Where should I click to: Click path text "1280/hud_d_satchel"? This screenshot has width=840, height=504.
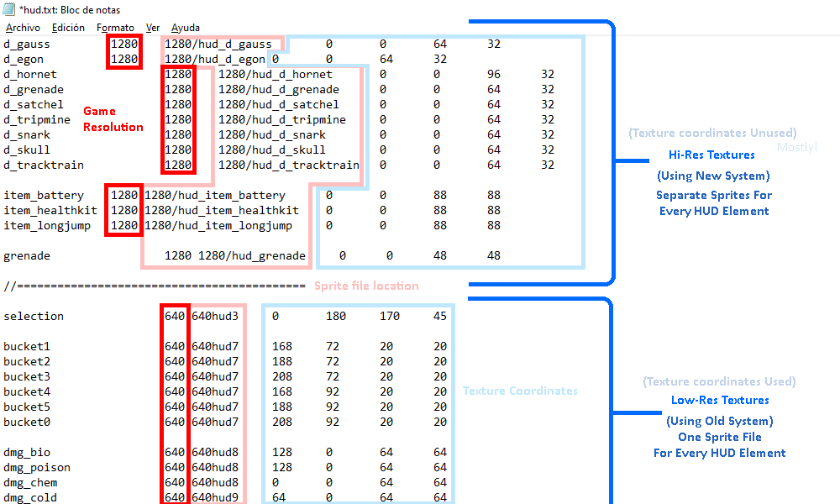(x=279, y=104)
